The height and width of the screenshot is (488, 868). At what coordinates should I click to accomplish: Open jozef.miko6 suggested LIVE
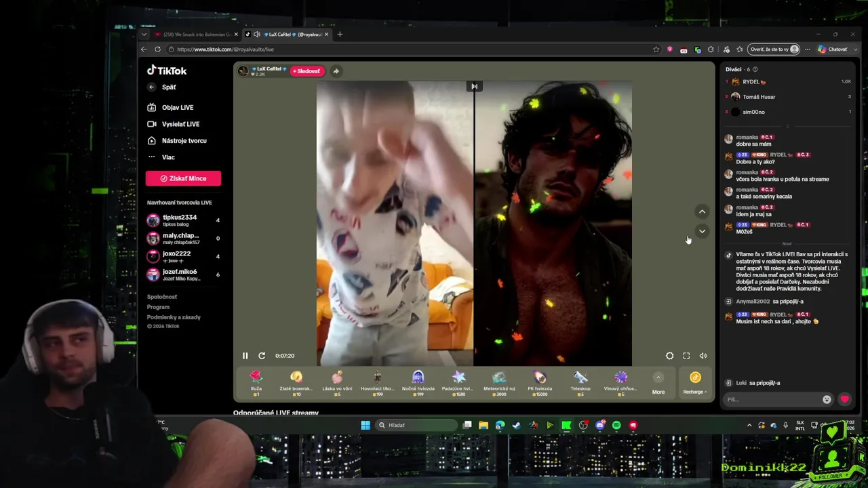pyautogui.click(x=183, y=274)
